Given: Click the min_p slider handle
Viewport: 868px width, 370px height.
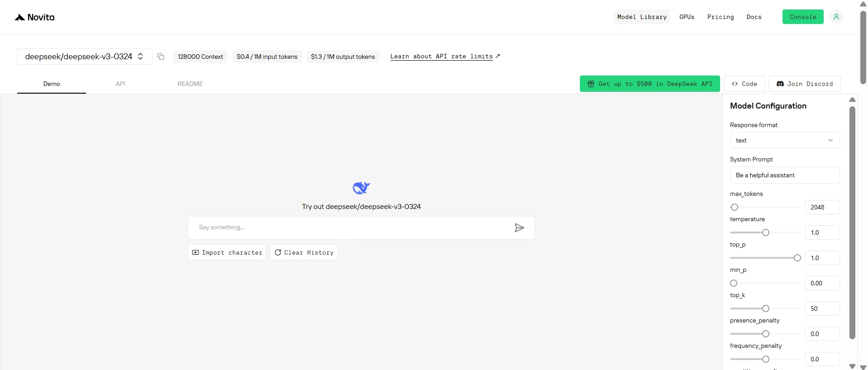Looking at the screenshot, I should tap(734, 283).
